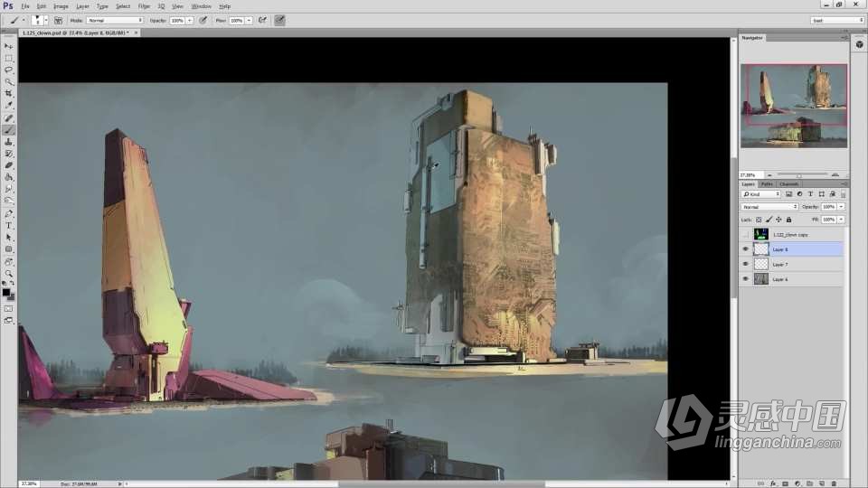Change the screen mode
Image resolution: width=868 pixels, height=488 pixels.
pyautogui.click(x=8, y=320)
